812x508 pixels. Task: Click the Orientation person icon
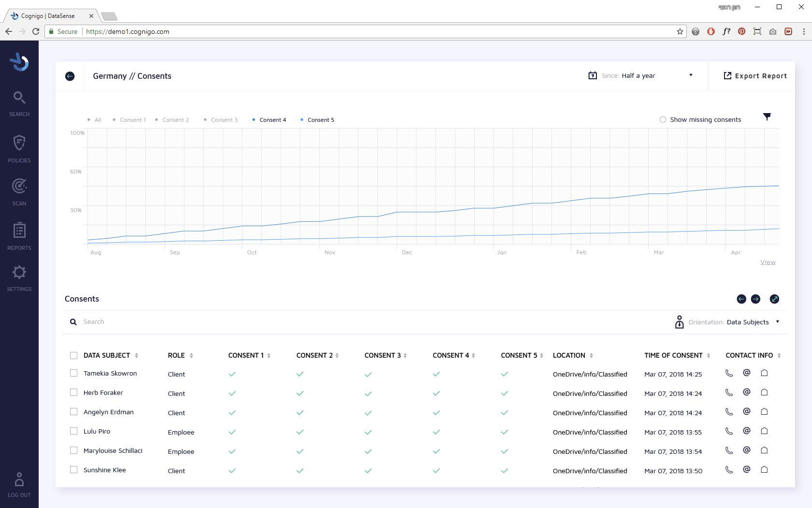coord(679,322)
